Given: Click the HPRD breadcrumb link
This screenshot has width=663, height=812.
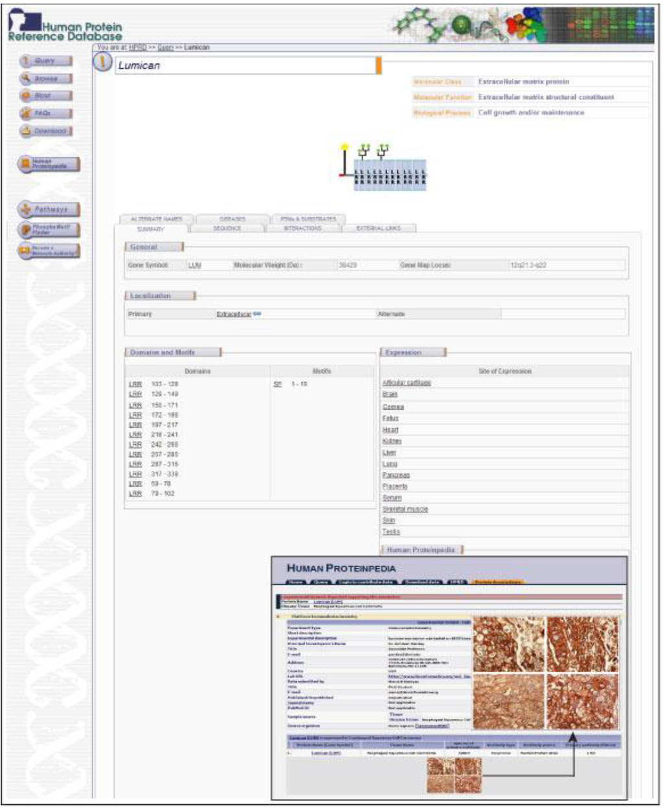Looking at the screenshot, I should [x=137, y=47].
